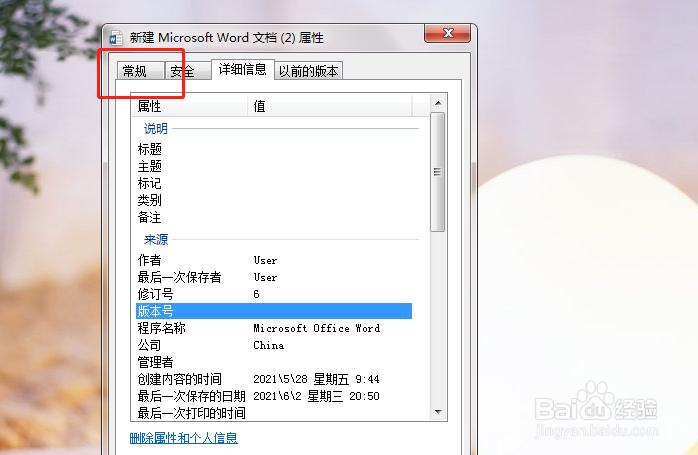Click the scrollbar up arrow
Image resolution: width=698 pixels, height=455 pixels.
[x=438, y=103]
